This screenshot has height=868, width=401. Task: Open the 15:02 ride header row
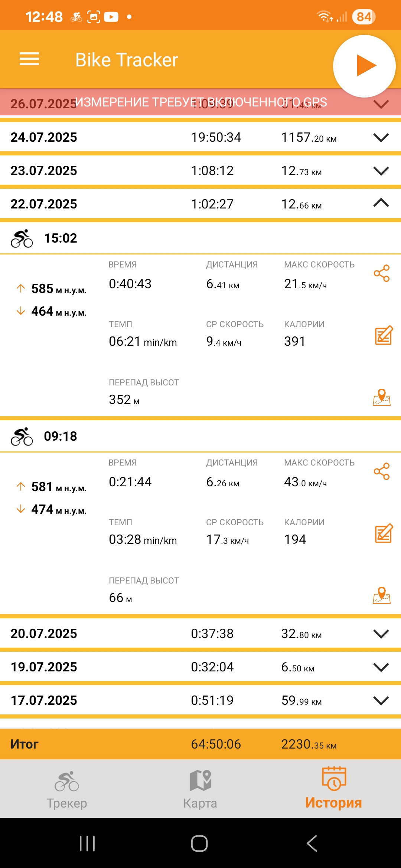200,238
